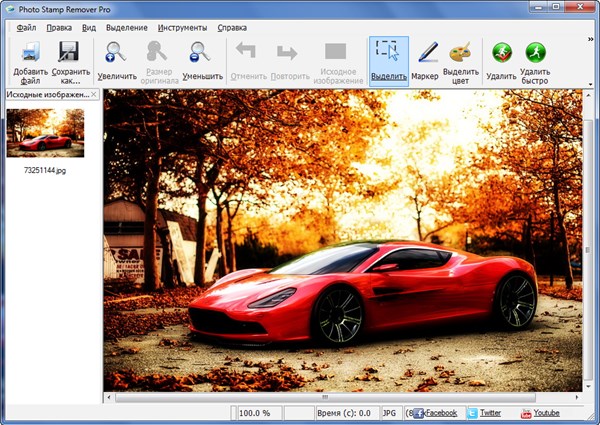Open the Youtube link in status bar
The height and width of the screenshot is (425, 600).
[x=545, y=413]
